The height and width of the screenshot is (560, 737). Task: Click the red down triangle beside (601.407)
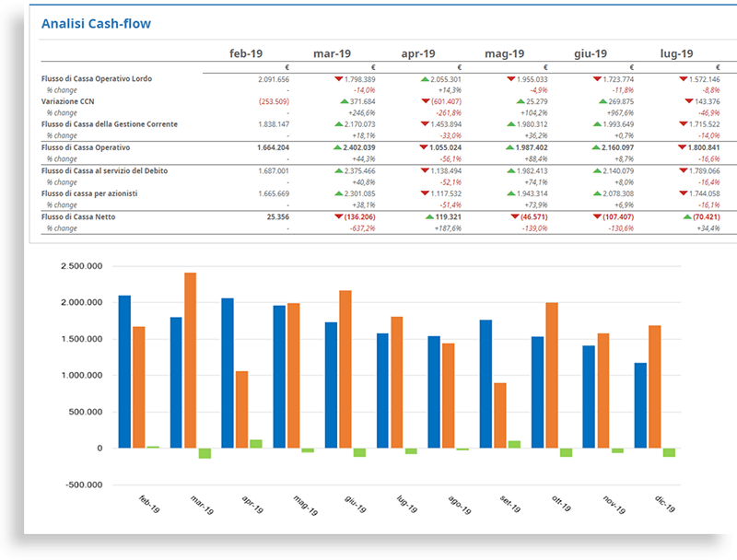tap(426, 101)
